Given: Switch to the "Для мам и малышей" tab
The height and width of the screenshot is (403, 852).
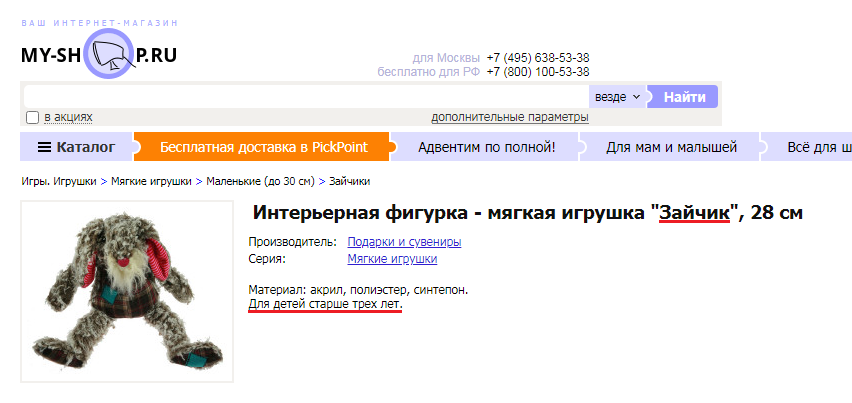Looking at the screenshot, I should tap(671, 148).
